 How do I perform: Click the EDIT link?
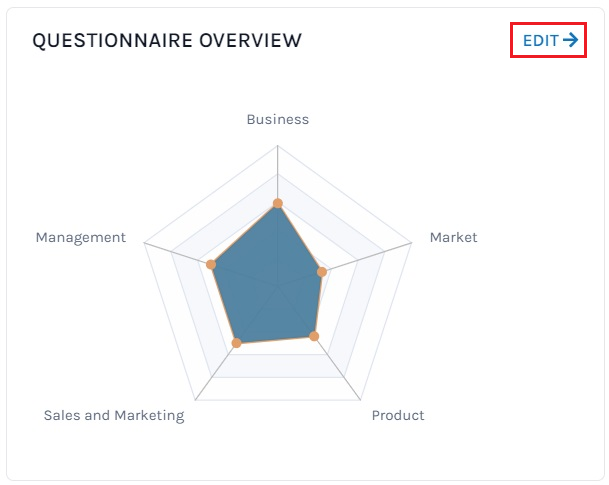tap(550, 40)
